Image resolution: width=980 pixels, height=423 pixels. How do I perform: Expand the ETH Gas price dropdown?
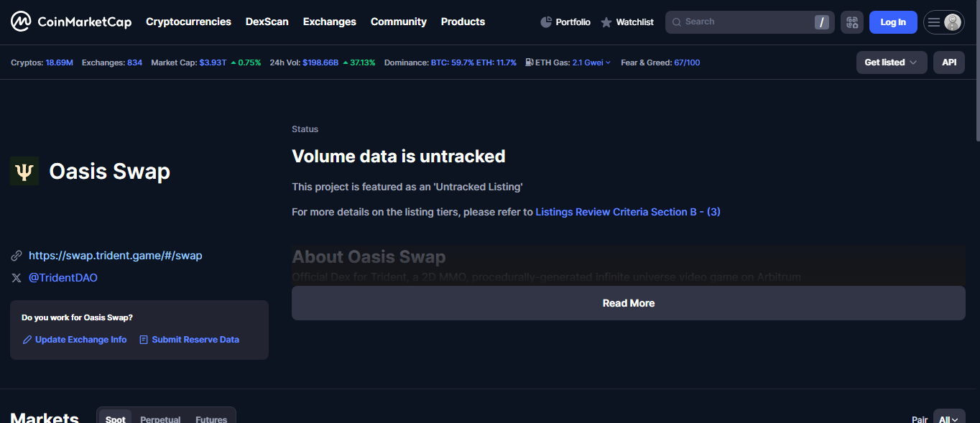(608, 62)
